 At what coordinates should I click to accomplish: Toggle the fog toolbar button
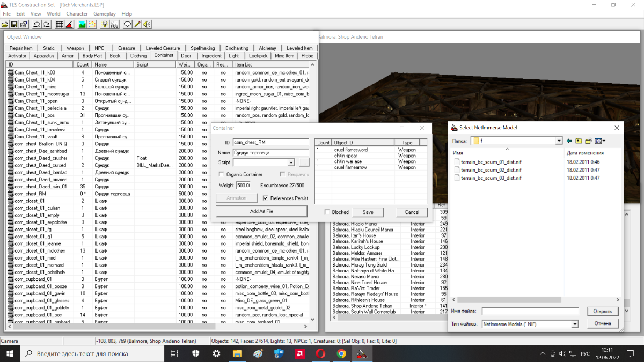point(114,24)
